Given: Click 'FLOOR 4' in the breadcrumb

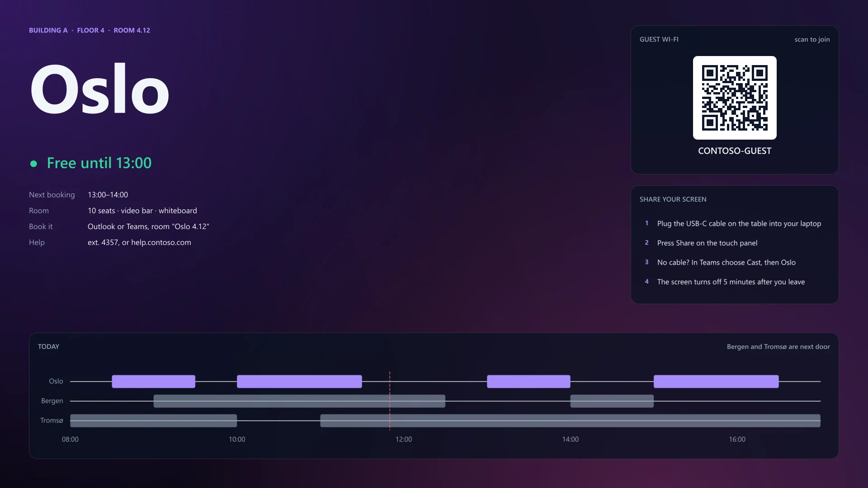Looking at the screenshot, I should [90, 30].
